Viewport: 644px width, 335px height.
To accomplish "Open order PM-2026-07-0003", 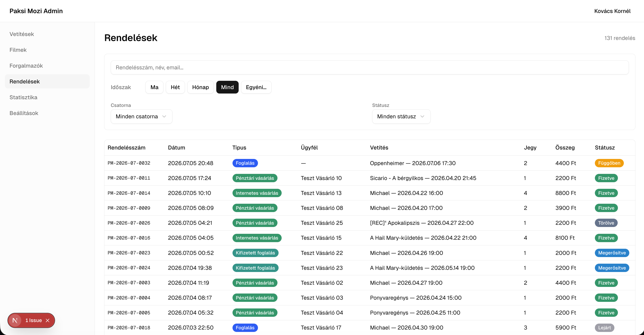I will click(129, 283).
